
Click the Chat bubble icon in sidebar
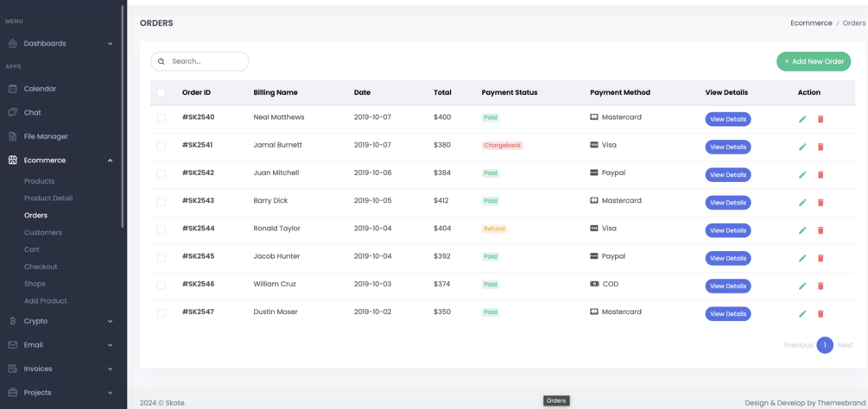(13, 112)
